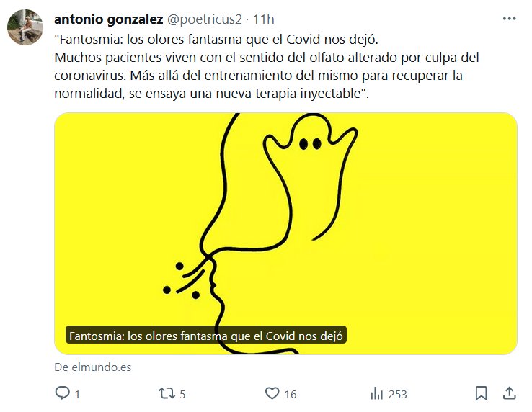
Task: Like the tweet with the heart icon
Action: [x=272, y=393]
